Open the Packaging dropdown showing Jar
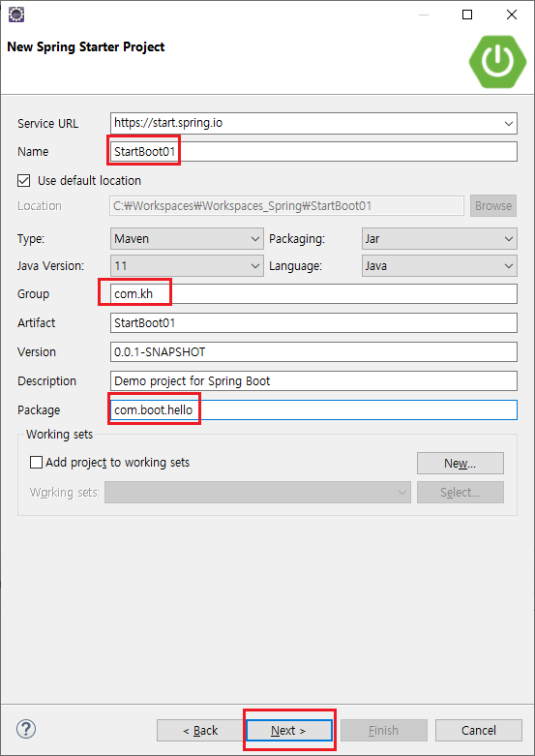This screenshot has height=756, width=535. [x=439, y=239]
